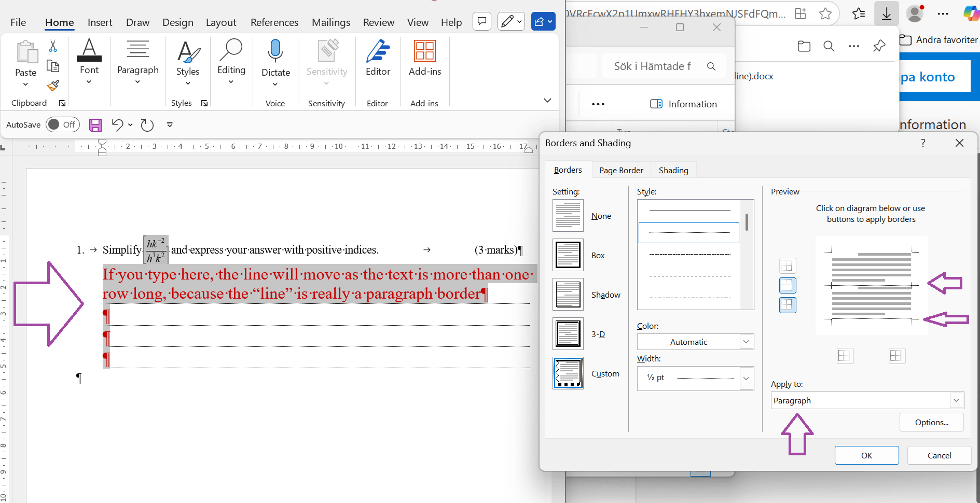Open Customize Quick Access Toolbar dropdown
Screen dimensions: 980x503
click(x=170, y=125)
